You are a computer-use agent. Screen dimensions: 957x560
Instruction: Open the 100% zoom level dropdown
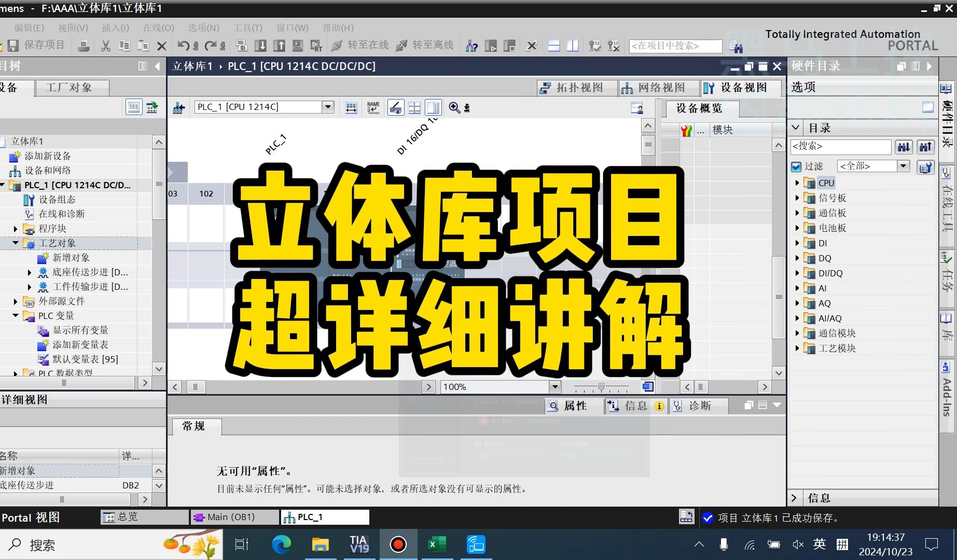tap(554, 387)
